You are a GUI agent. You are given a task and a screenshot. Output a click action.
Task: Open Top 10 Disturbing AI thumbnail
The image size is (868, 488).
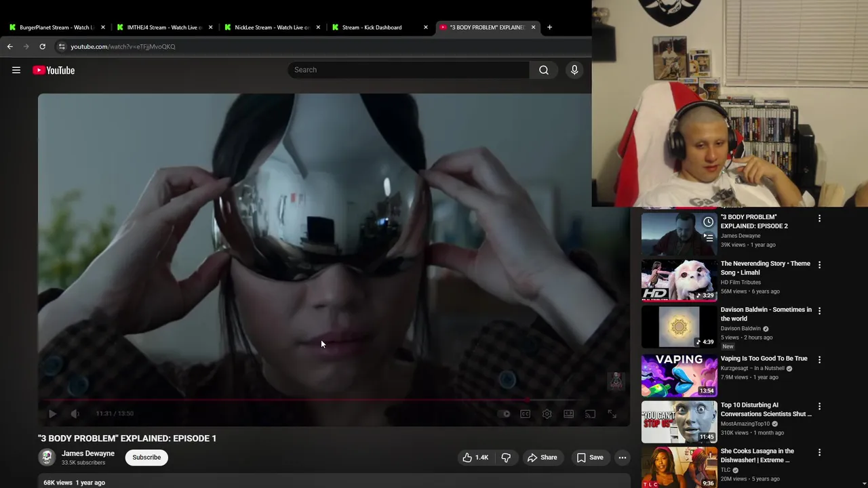679,422
